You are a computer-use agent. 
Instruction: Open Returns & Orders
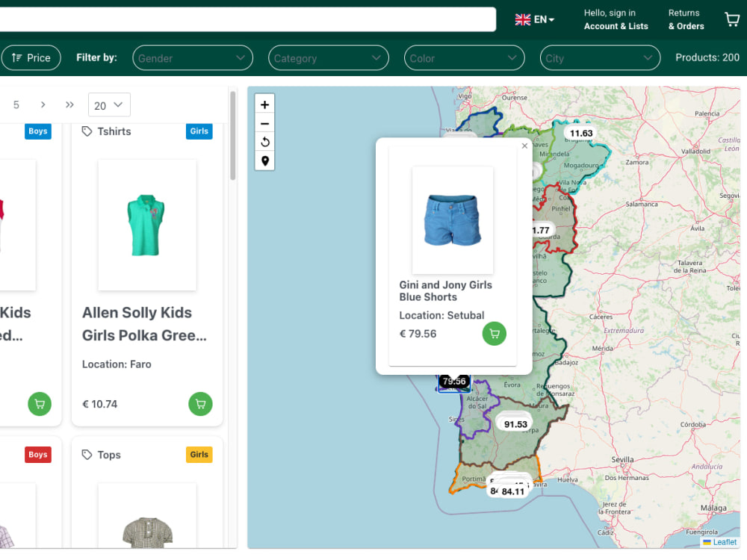coord(686,19)
